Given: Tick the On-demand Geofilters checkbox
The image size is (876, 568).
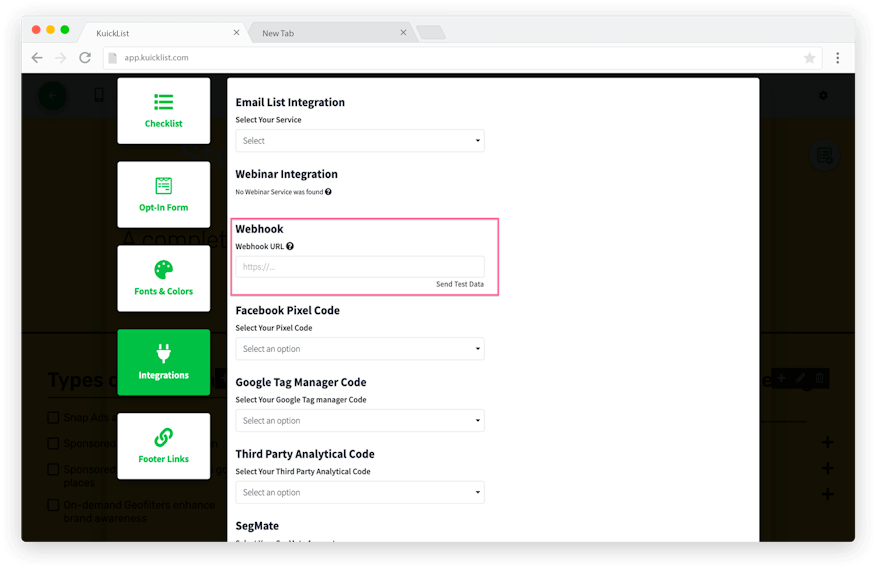Looking at the screenshot, I should [x=54, y=505].
